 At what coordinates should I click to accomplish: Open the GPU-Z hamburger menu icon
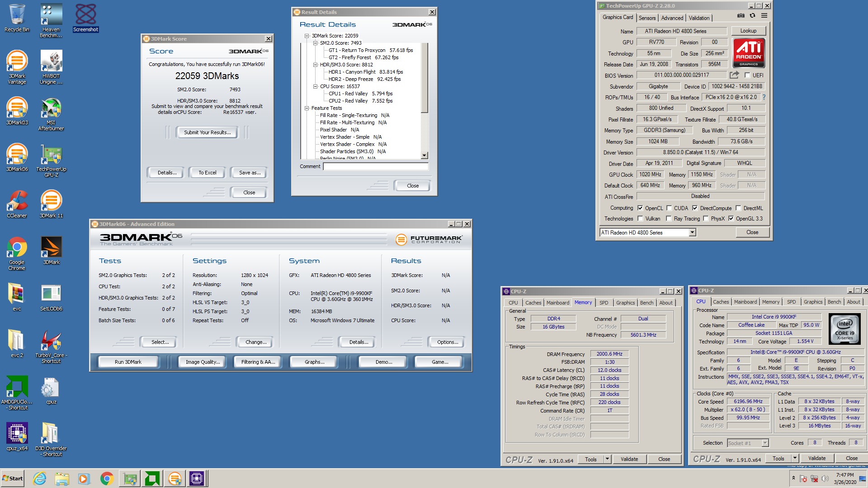(x=764, y=16)
